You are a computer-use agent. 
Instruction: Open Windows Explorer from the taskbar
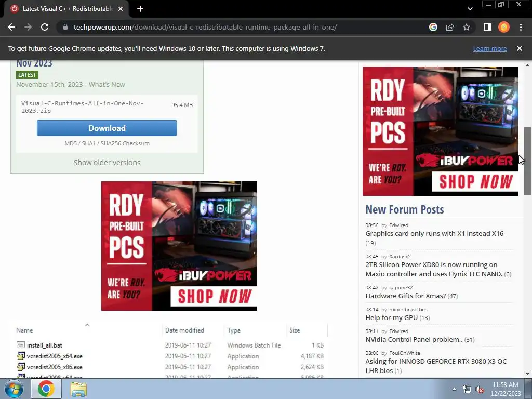click(78, 389)
